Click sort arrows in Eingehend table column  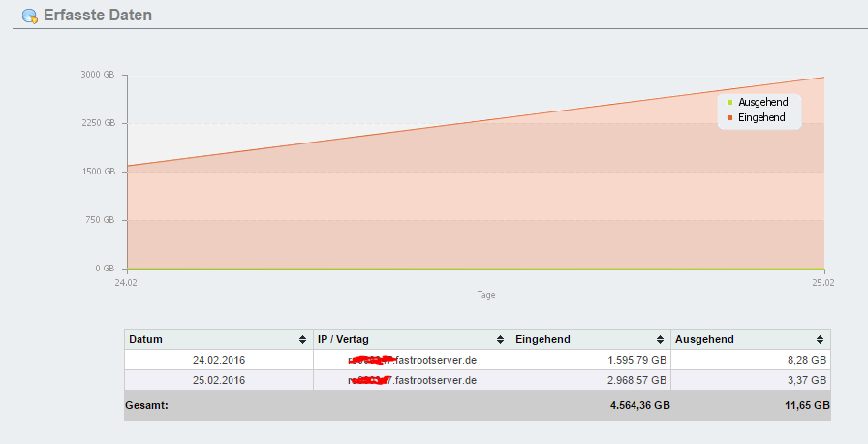point(661,339)
